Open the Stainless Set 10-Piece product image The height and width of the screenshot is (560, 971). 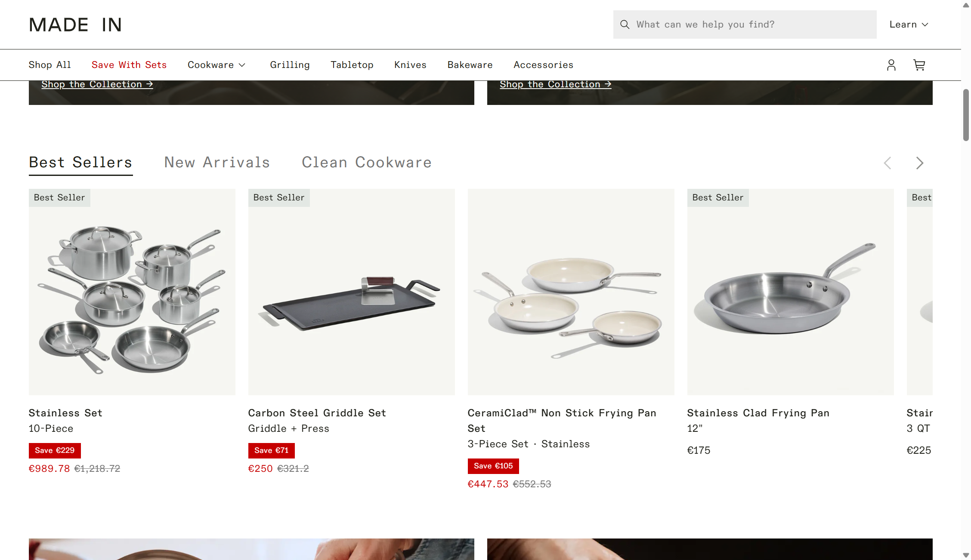pos(132,292)
